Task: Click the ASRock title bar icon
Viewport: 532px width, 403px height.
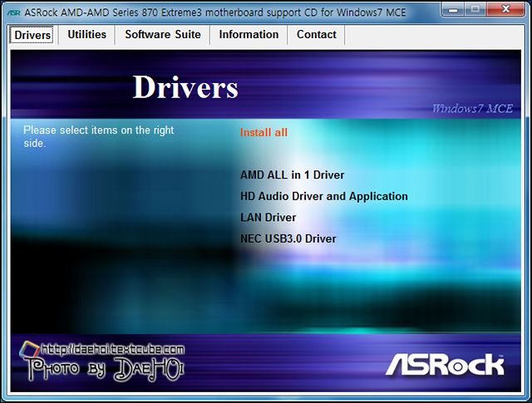Action: point(13,13)
